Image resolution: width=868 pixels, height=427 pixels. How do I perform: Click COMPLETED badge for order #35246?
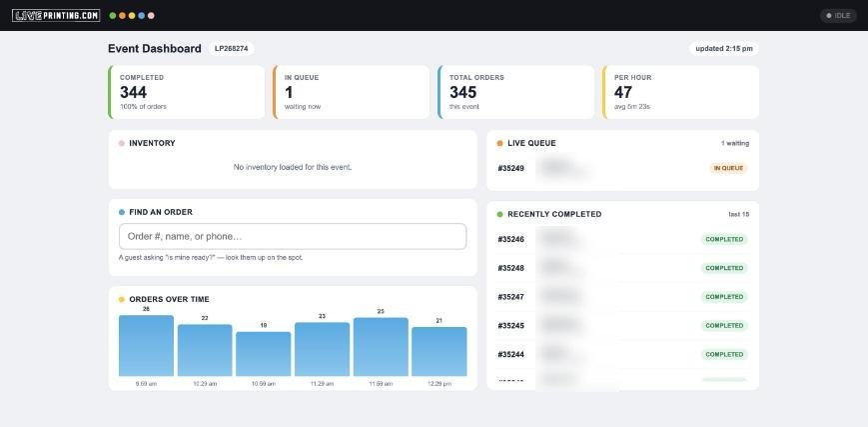[724, 240]
